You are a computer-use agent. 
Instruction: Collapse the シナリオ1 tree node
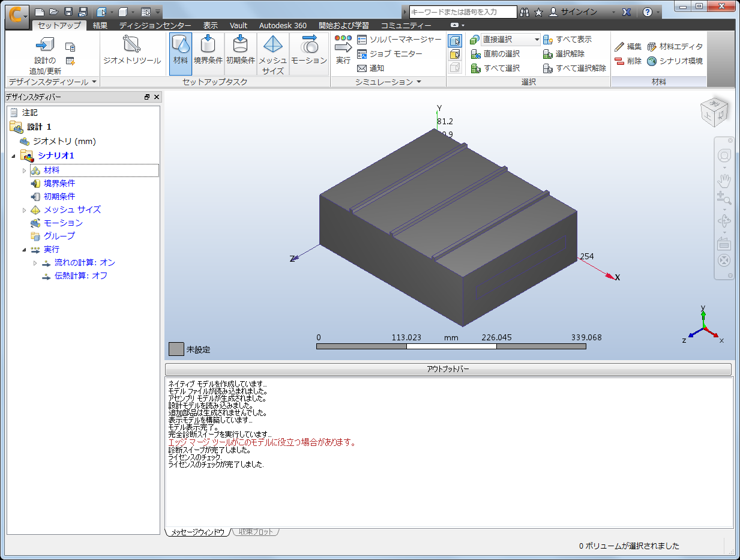click(x=14, y=156)
